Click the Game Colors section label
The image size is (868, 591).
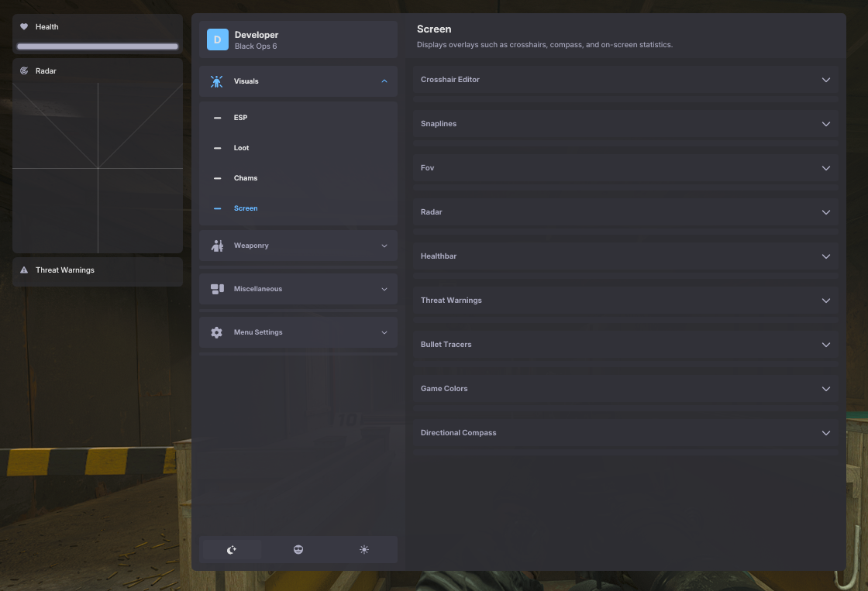(444, 389)
